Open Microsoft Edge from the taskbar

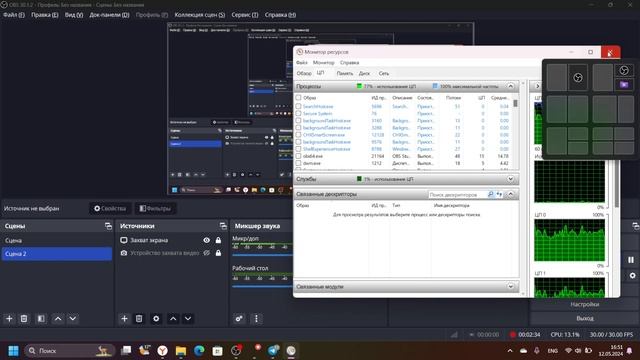click(199, 351)
